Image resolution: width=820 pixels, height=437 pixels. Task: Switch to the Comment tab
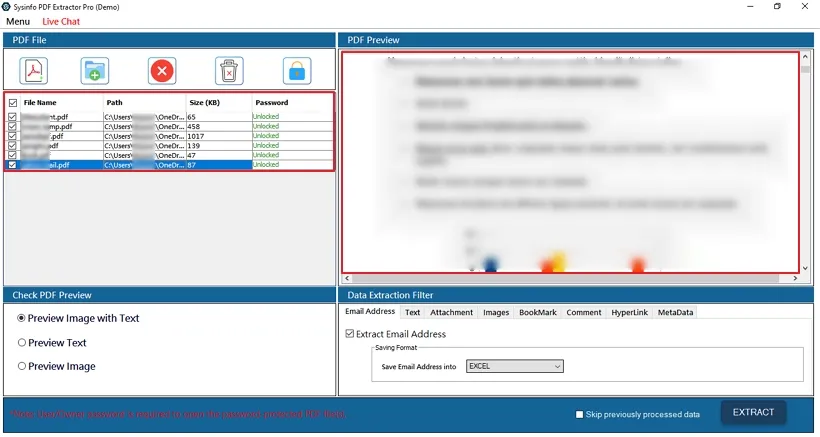click(584, 313)
